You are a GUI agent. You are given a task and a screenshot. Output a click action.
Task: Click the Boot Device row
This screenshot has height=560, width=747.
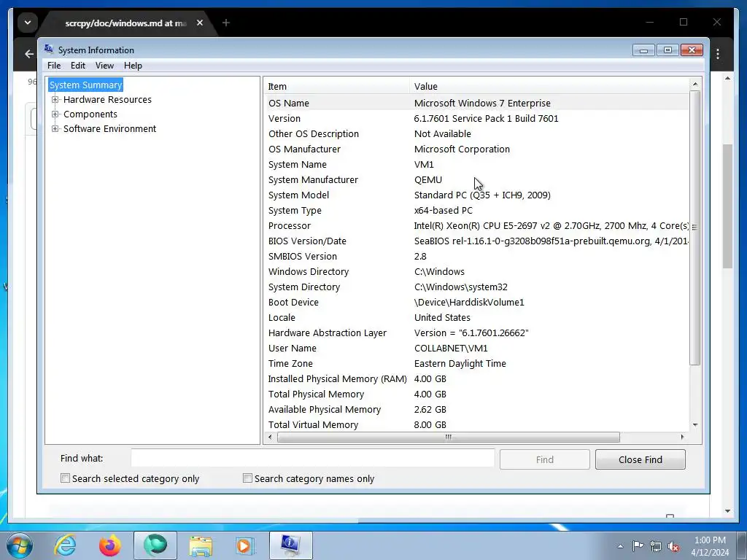pos(476,303)
